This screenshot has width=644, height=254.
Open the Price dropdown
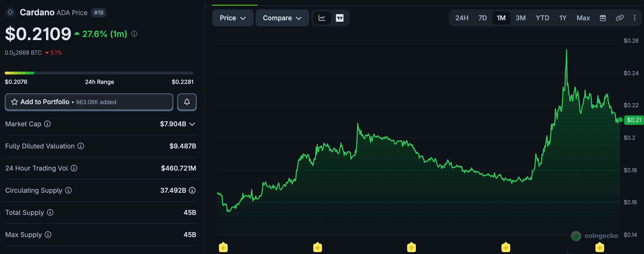pyautogui.click(x=233, y=18)
